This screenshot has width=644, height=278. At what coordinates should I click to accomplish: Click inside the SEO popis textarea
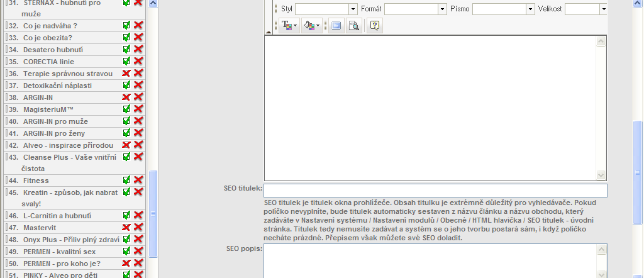tap(430, 261)
